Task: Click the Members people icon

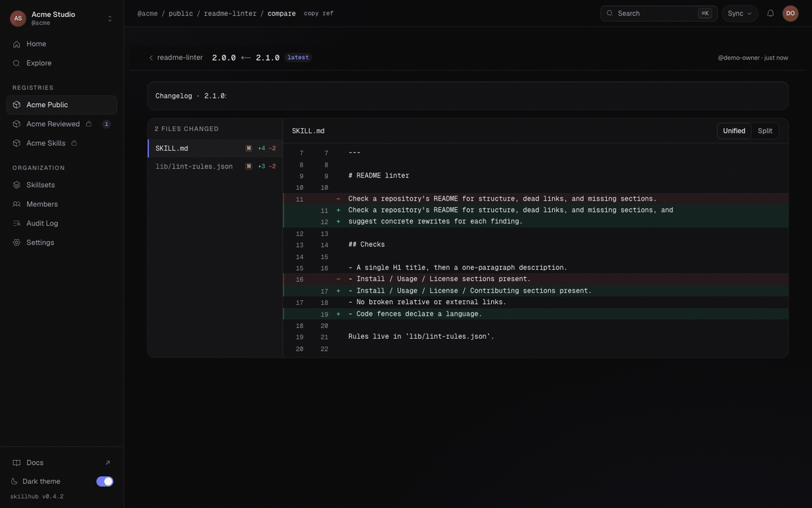Action: pyautogui.click(x=16, y=204)
